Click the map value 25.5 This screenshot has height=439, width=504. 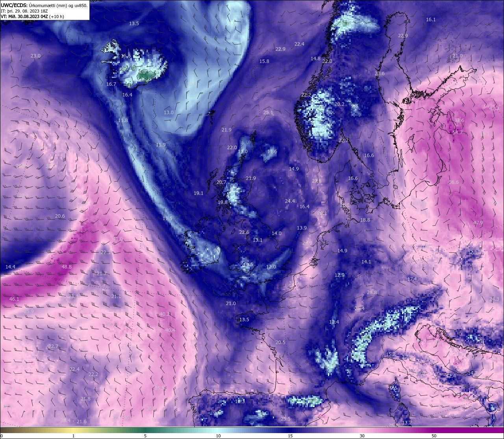pyautogui.click(x=285, y=419)
